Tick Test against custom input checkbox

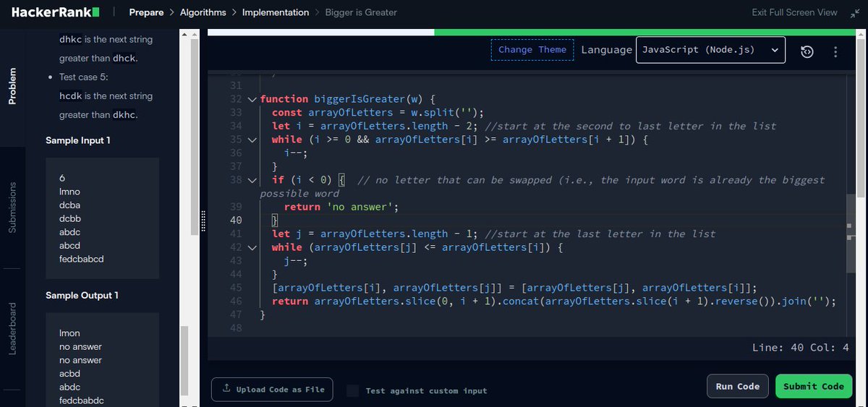(x=352, y=390)
